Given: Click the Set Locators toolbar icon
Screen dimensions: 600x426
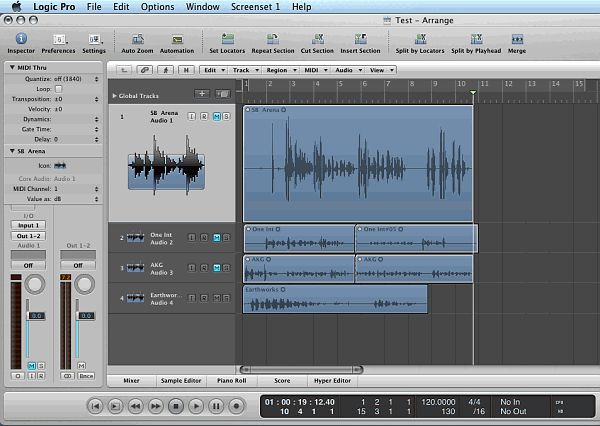Looking at the screenshot, I should click(226, 39).
